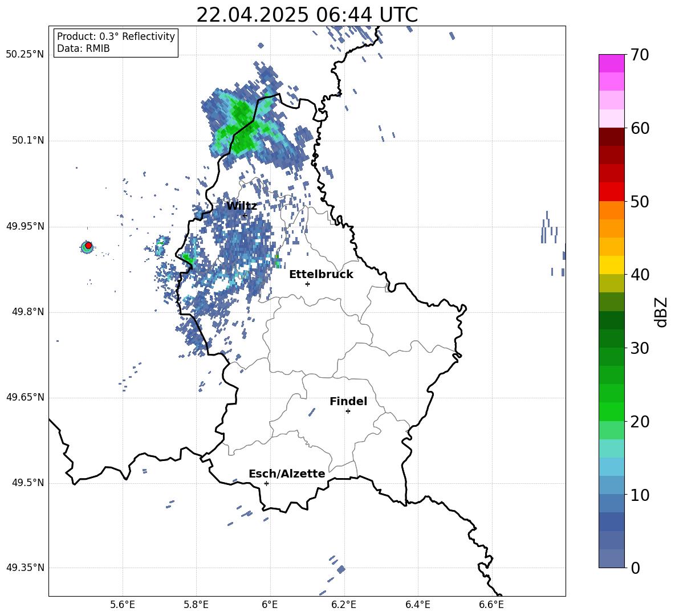Click the 6°E longitude label
Image resolution: width=675 pixels, height=616 pixels.
coord(270,605)
